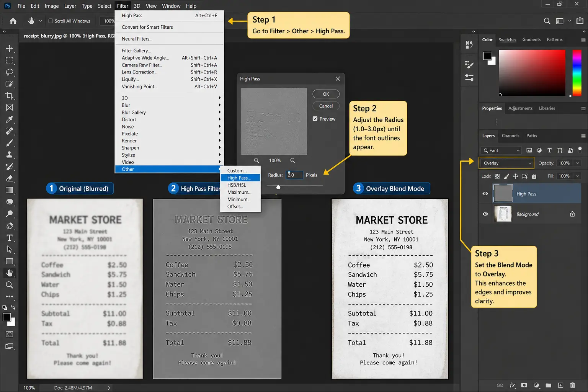This screenshot has width=588, height=392.
Task: Select the Pen tool
Action: (10, 226)
